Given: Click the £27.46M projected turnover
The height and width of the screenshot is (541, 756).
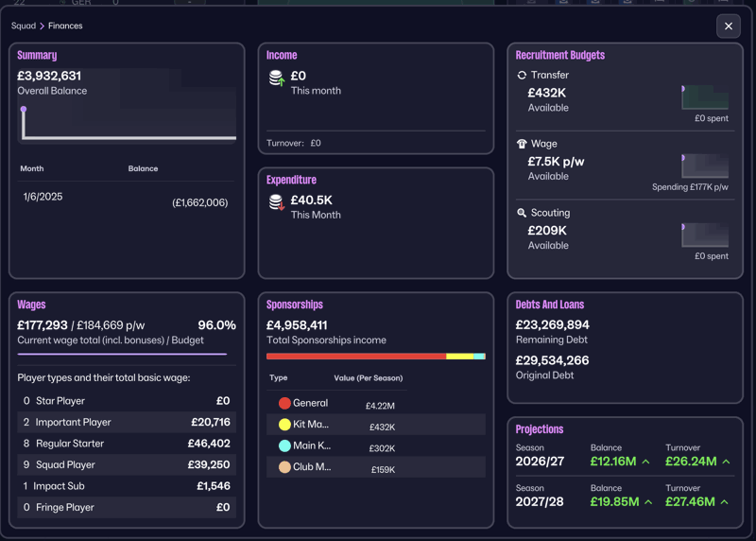Looking at the screenshot, I should [x=690, y=502].
